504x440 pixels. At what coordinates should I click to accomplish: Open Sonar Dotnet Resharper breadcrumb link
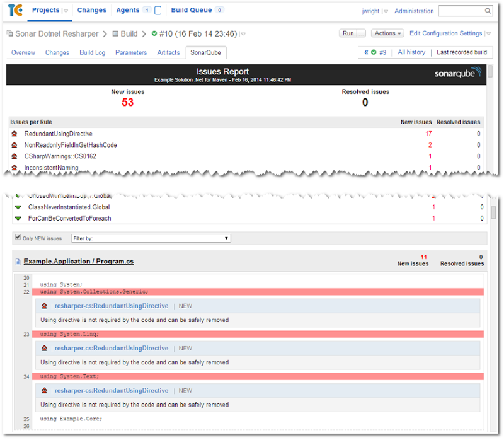click(57, 34)
